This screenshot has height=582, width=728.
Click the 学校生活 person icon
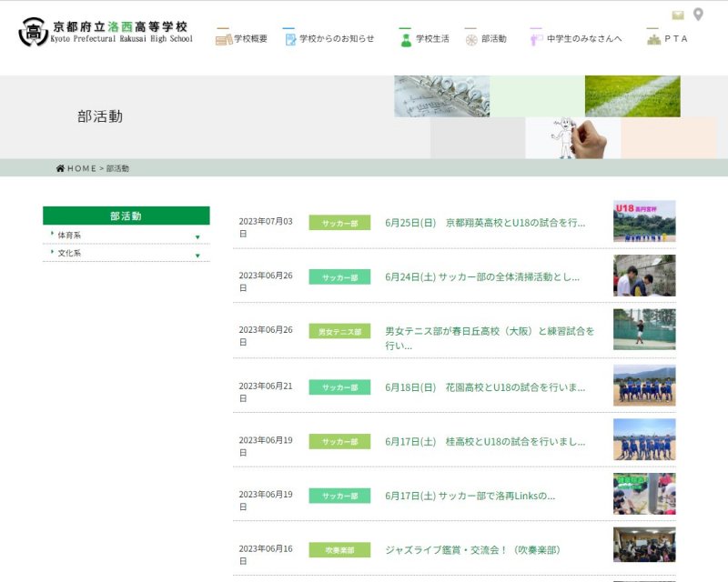(406, 39)
